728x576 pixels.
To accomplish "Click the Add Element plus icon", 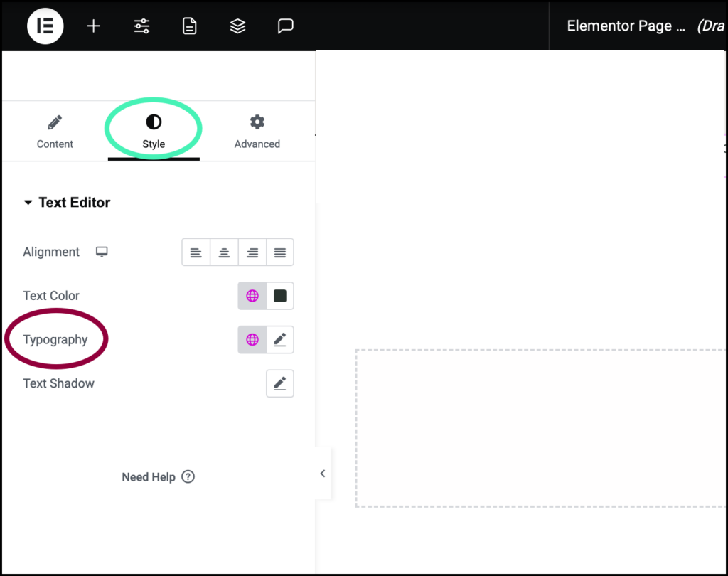I will [x=93, y=26].
